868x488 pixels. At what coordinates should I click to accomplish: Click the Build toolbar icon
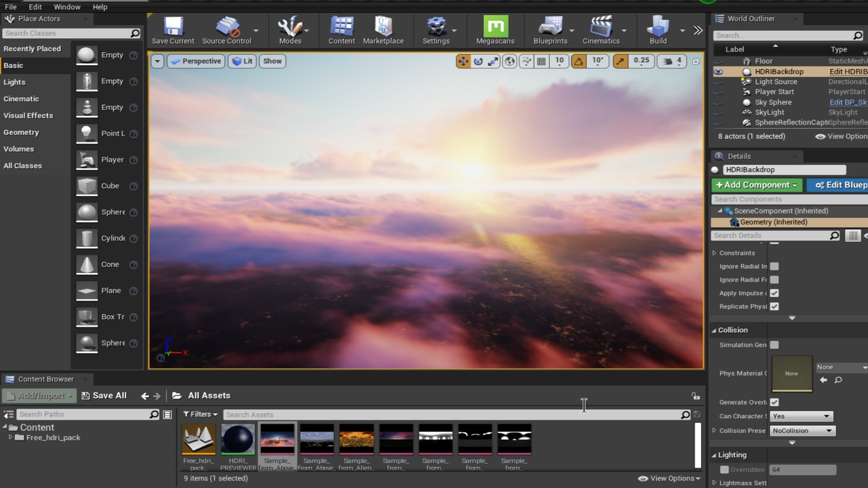point(658,30)
